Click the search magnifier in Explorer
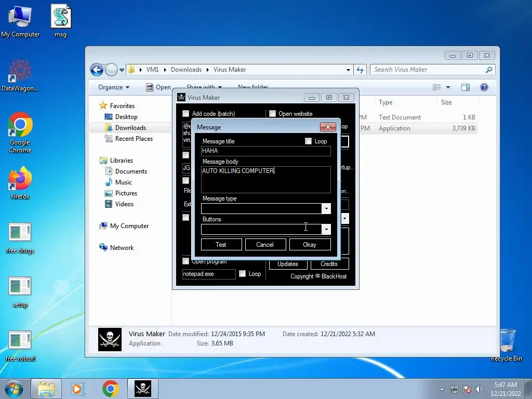Screen dimensions: 532x399 489,70
